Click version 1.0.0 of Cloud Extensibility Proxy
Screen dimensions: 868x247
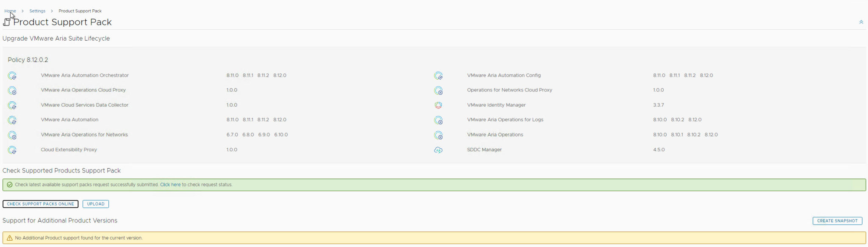click(x=232, y=150)
